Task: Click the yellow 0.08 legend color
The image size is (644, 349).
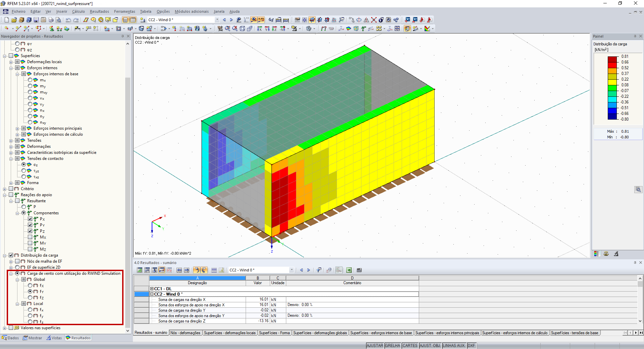Action: pos(612,82)
